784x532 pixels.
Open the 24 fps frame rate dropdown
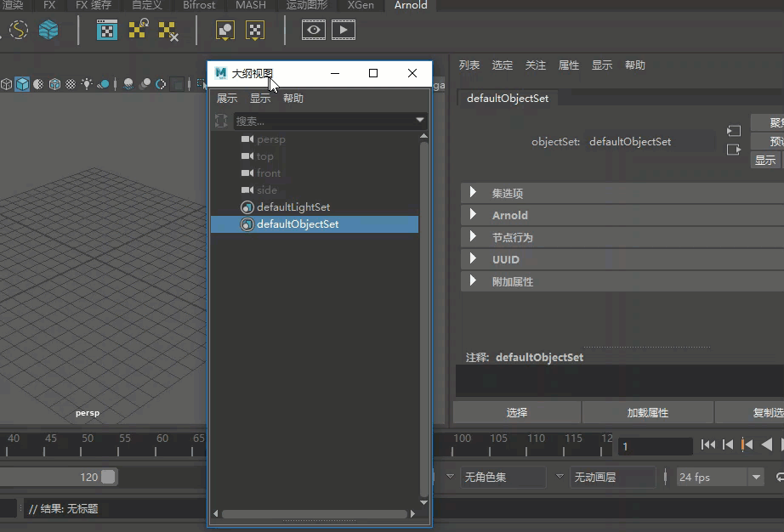click(x=756, y=477)
